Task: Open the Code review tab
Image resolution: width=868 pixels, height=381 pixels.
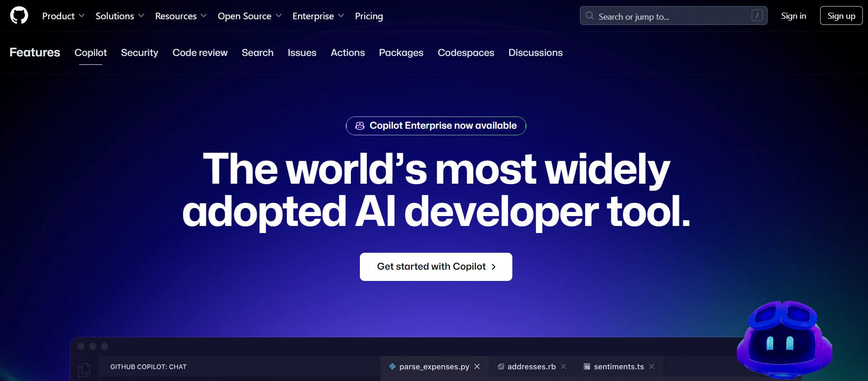Action: [200, 53]
